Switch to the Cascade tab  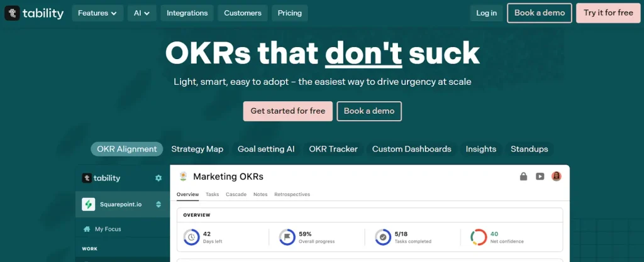[x=236, y=194]
